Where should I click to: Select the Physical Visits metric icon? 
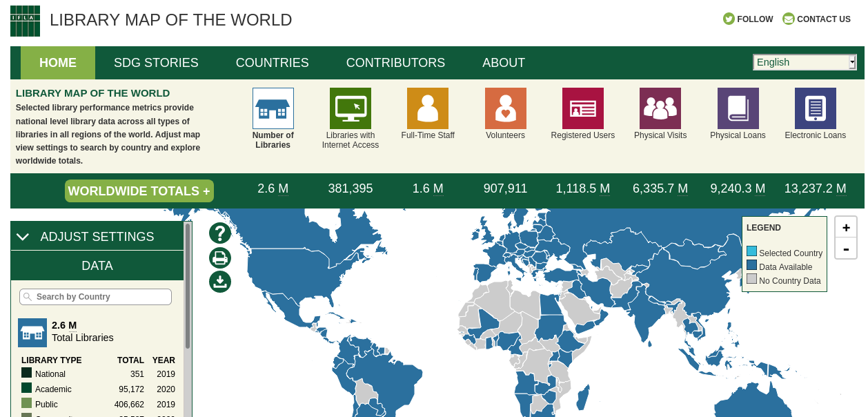(x=660, y=108)
